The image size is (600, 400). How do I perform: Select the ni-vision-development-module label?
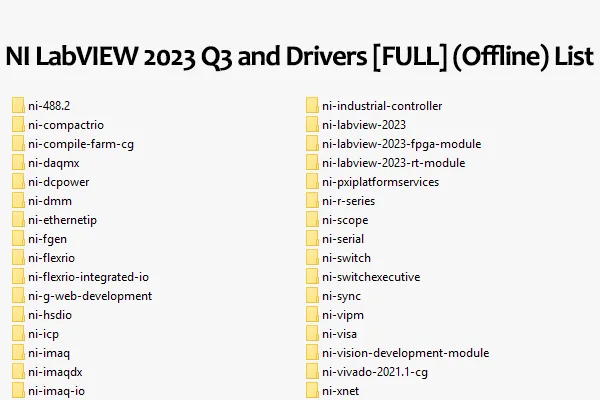tap(406, 353)
